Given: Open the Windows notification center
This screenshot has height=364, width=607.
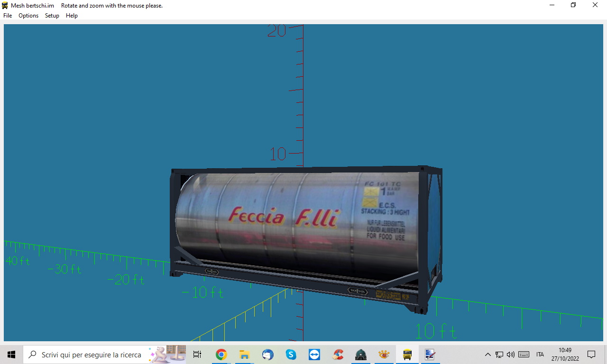Looking at the screenshot, I should 591,355.
